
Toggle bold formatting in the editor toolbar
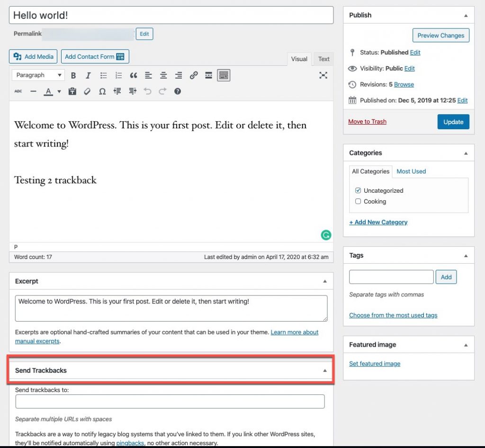73,75
